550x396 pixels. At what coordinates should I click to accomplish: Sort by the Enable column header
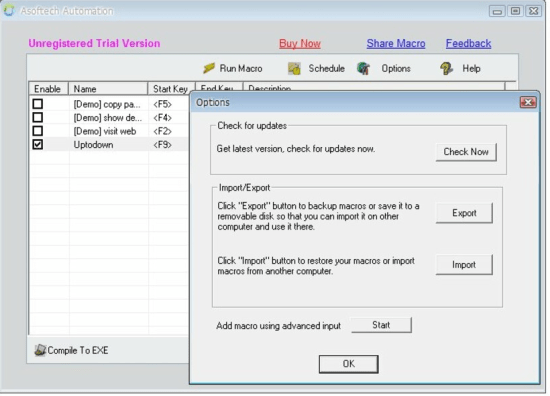(x=48, y=89)
